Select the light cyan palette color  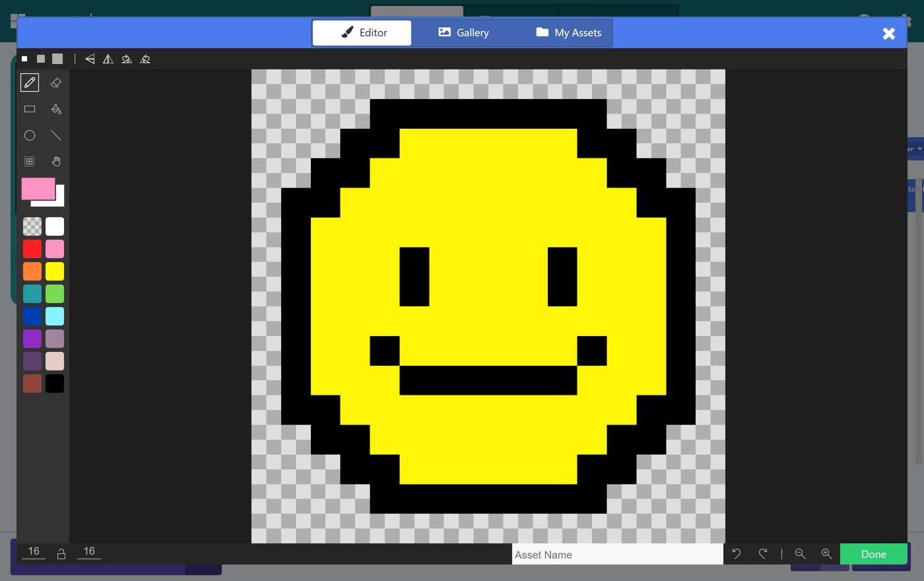tap(55, 316)
